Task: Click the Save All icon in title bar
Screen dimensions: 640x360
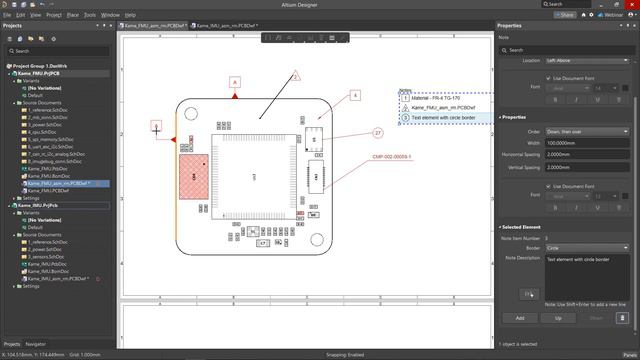Action: click(x=23, y=4)
